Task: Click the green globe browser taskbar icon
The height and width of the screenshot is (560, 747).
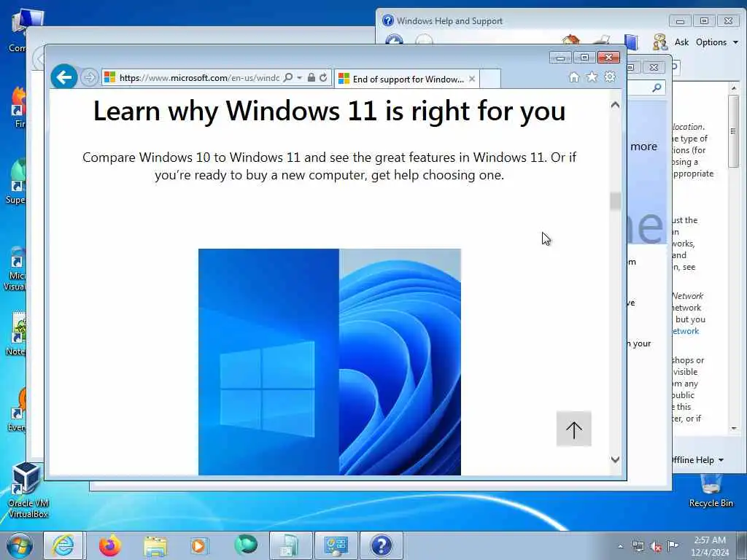Action: click(x=246, y=545)
